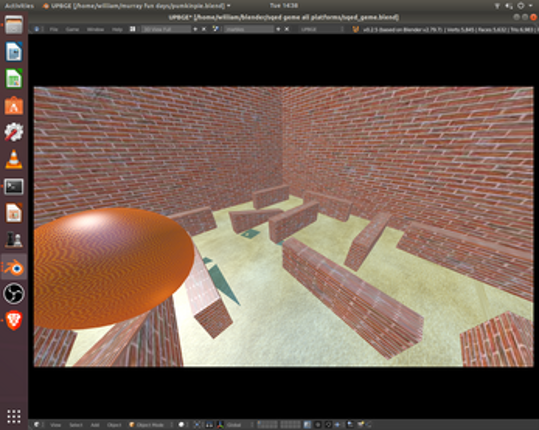
Task: Open the screen layout name dropdown
Action: tap(167, 29)
